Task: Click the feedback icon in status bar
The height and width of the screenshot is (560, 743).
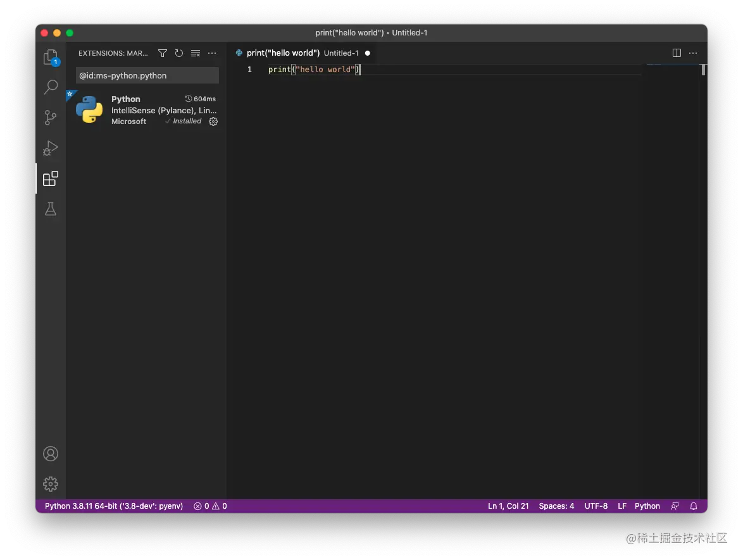Action: click(x=675, y=506)
